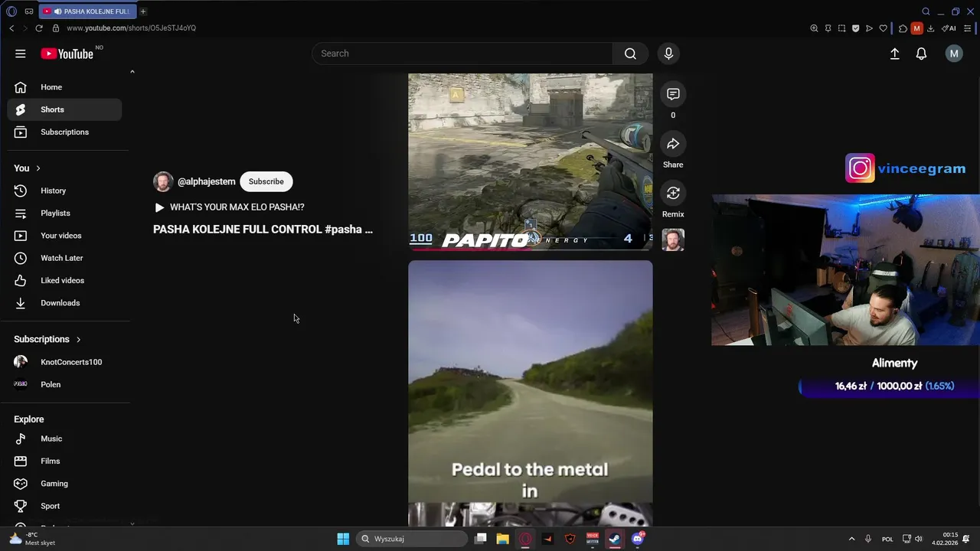Select the PASHA KOLEJNE FULL browser tab
This screenshot has width=980, height=551.
click(87, 11)
